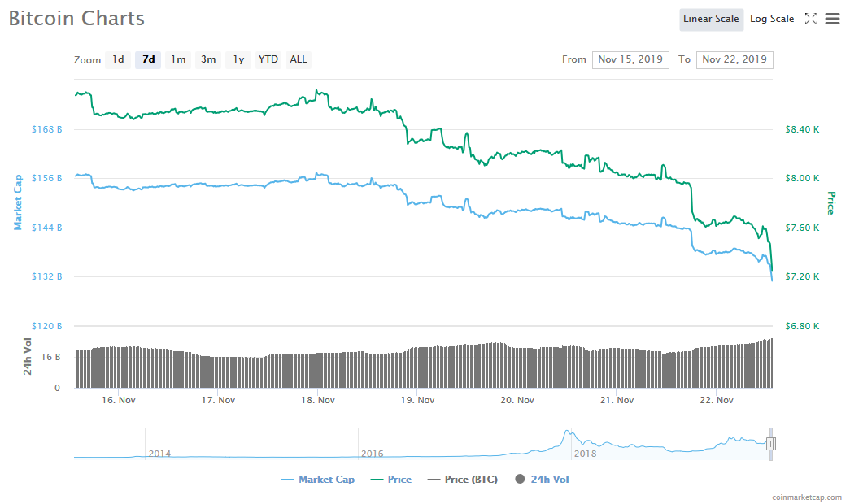This screenshot has height=504, width=850.
Task: Grab the navigator range handle
Action: click(x=770, y=444)
